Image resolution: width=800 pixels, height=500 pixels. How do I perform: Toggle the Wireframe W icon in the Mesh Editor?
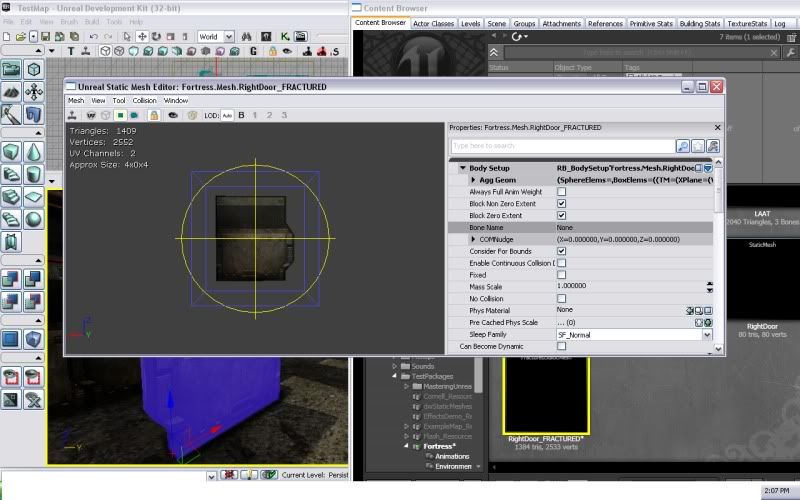91,115
